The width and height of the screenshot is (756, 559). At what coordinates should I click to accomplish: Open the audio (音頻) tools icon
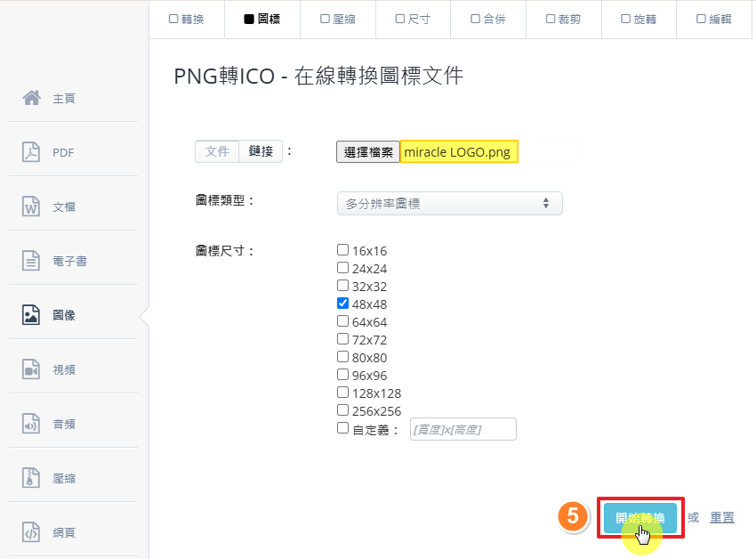tap(32, 425)
